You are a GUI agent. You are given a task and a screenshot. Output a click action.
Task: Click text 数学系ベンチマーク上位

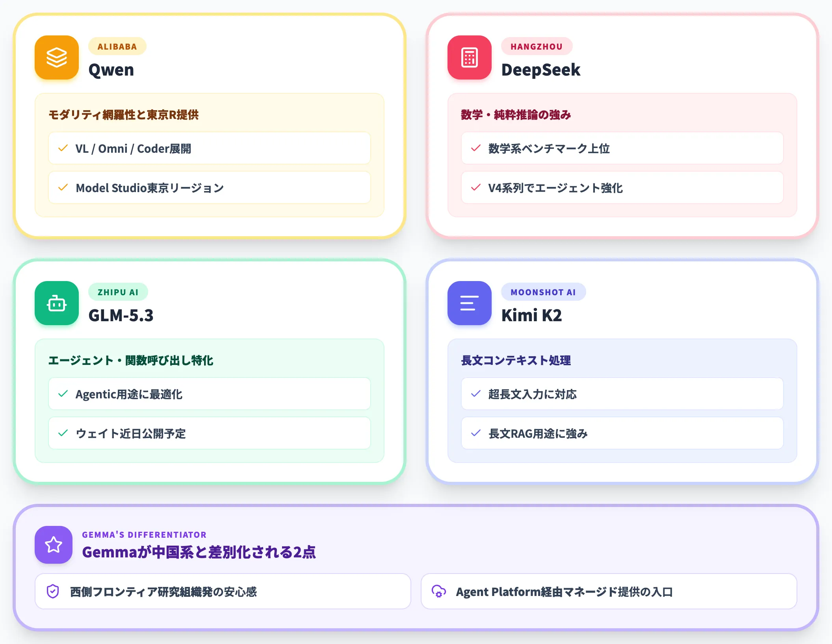[549, 149]
